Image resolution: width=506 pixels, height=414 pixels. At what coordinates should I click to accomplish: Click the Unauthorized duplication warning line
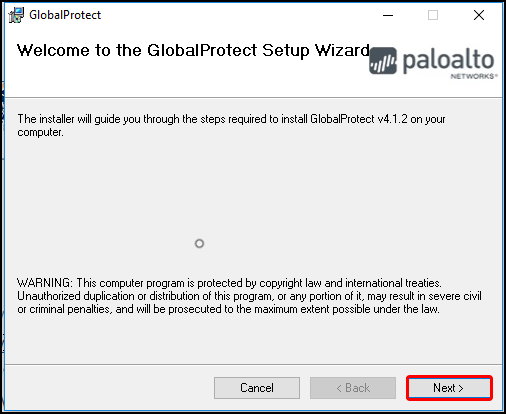tap(249, 296)
